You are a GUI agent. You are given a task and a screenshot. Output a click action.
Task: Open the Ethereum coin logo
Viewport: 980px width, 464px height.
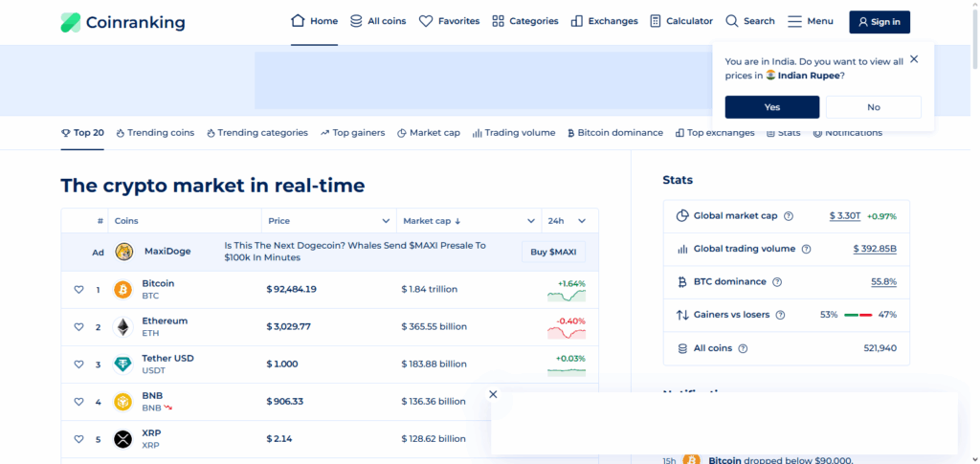(123, 327)
